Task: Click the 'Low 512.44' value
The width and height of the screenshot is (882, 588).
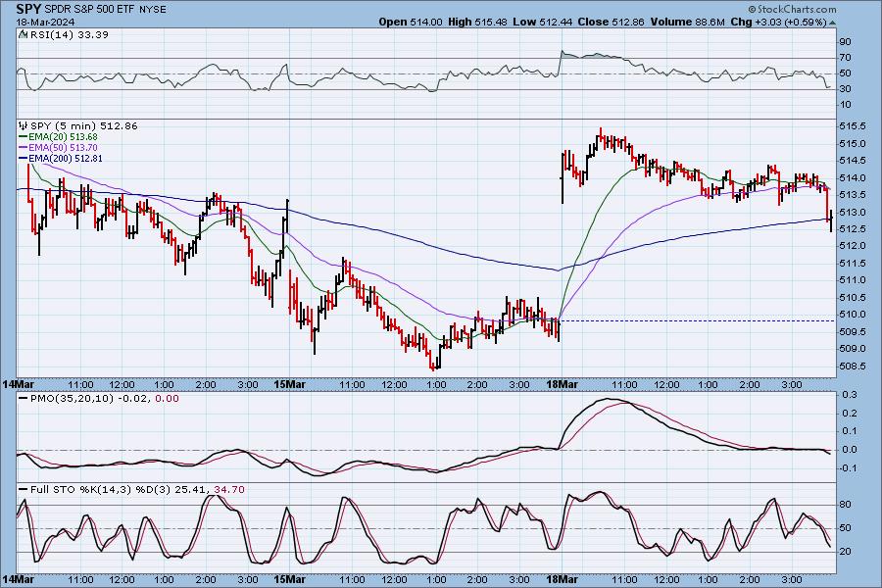Action: click(x=543, y=22)
